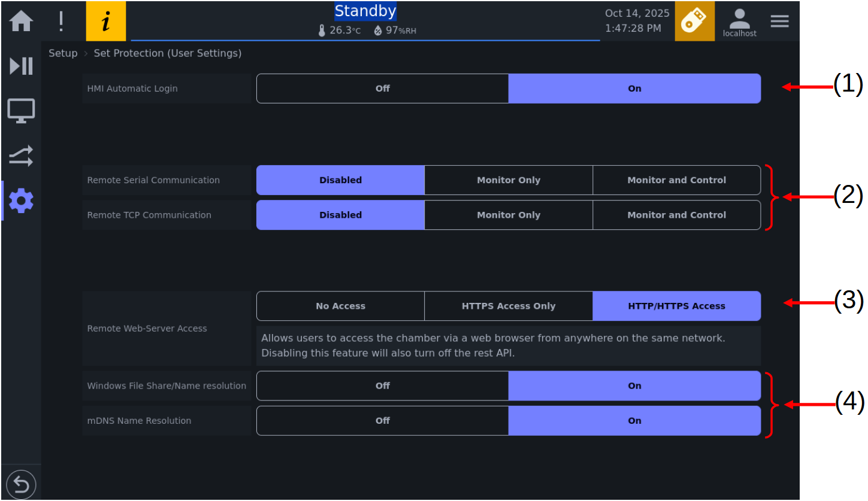Click the mDNS Name Resolution label
The image size is (868, 501).
click(139, 421)
